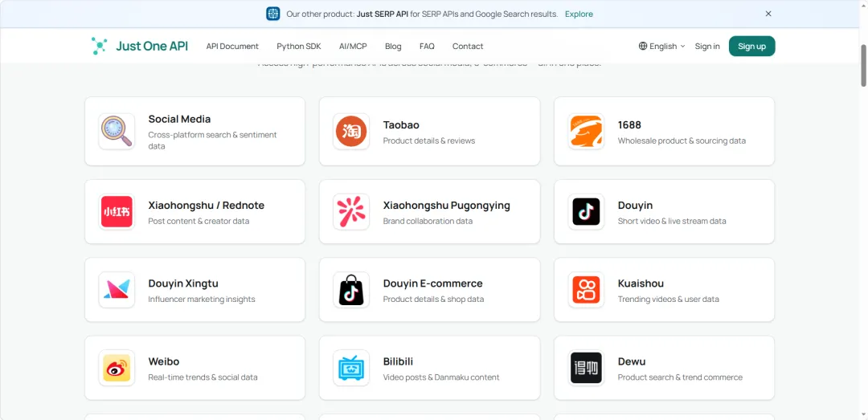The width and height of the screenshot is (868, 420).
Task: Go to the AI/MCP page
Action: pos(353,46)
